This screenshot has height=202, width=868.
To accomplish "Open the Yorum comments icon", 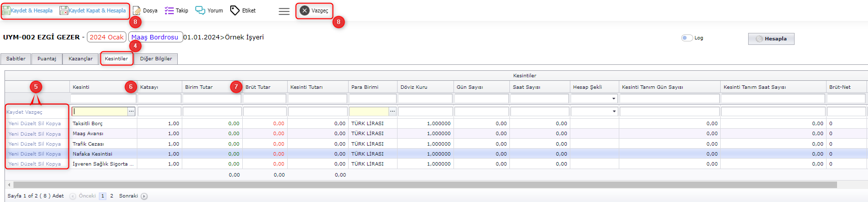I will point(200,10).
